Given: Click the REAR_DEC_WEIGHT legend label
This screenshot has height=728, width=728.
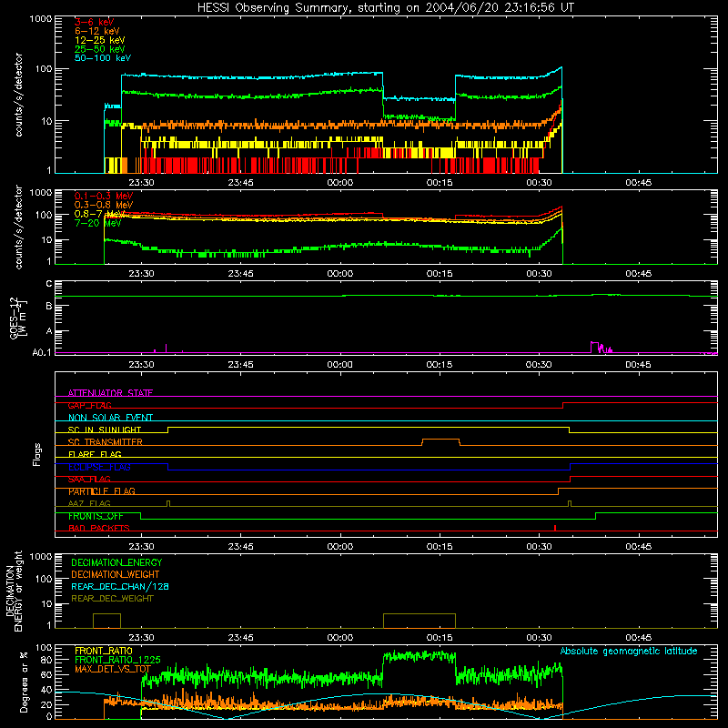Looking at the screenshot, I should pyautogui.click(x=112, y=599).
